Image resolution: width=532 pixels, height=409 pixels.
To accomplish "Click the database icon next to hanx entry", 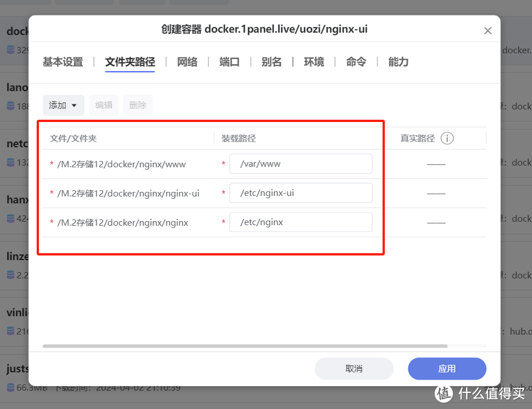I will 10,218.
